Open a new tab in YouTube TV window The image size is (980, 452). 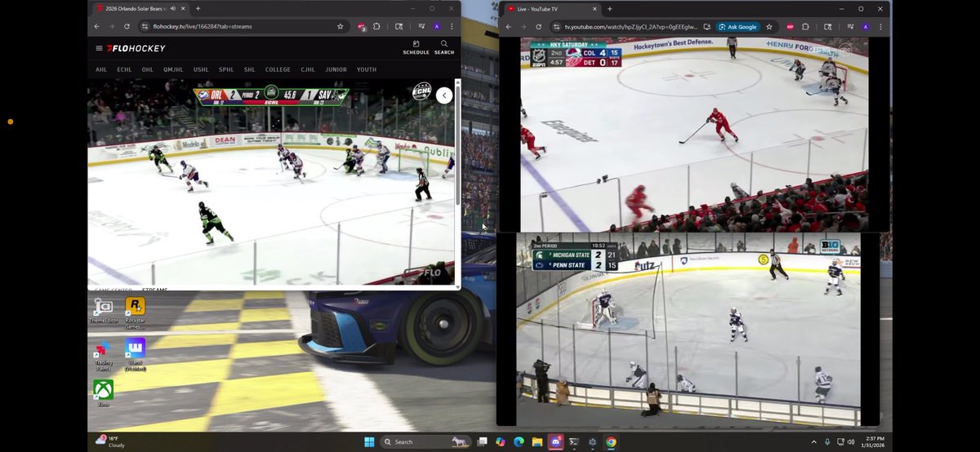pos(609,8)
